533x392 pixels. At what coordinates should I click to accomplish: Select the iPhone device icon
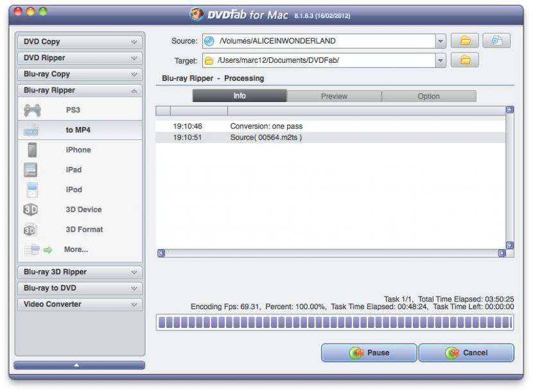pos(32,150)
